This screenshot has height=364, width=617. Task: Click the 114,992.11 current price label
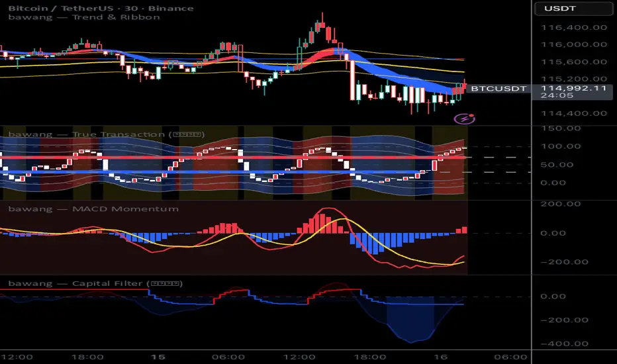573,88
